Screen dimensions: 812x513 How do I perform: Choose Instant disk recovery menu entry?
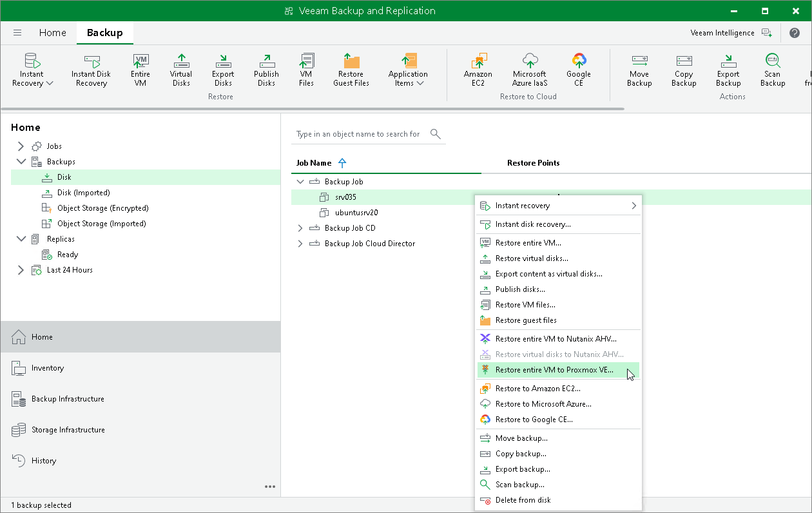pos(559,224)
